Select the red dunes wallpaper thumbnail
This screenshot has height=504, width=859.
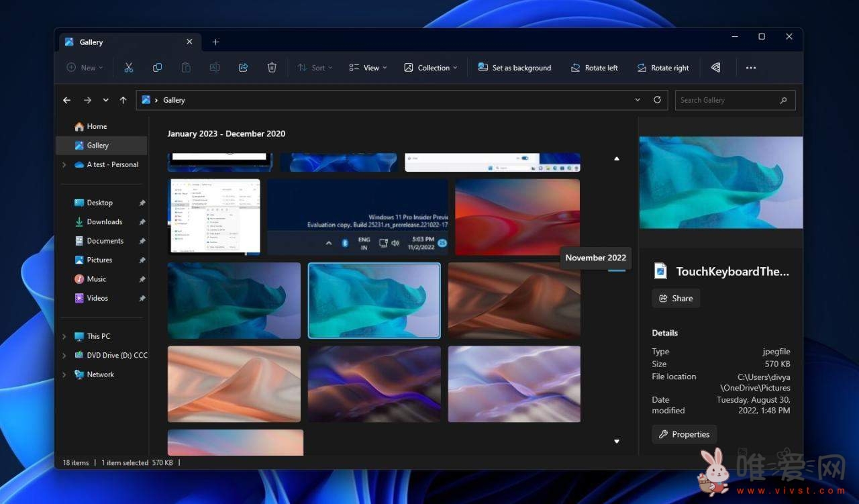[x=517, y=217]
